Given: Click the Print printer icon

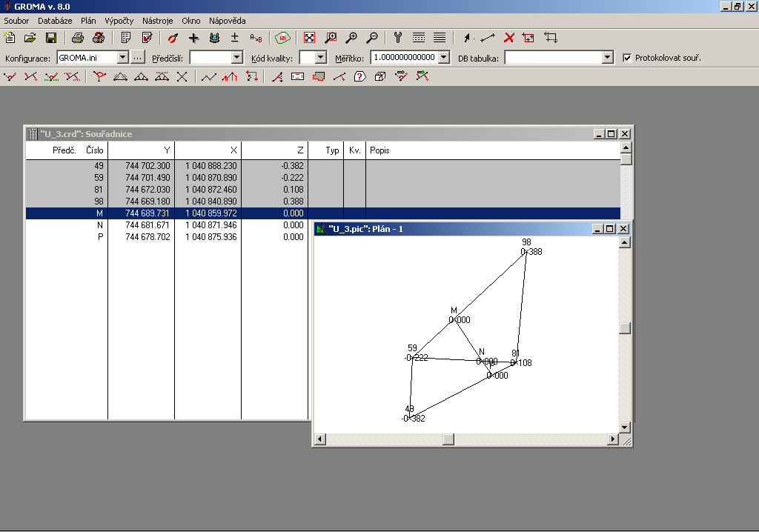Looking at the screenshot, I should point(77,38).
